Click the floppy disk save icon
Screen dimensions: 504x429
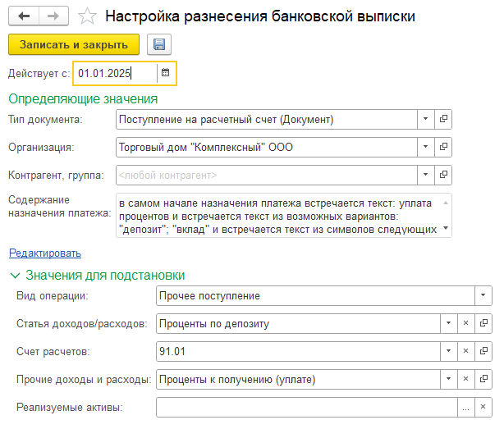click(x=159, y=44)
